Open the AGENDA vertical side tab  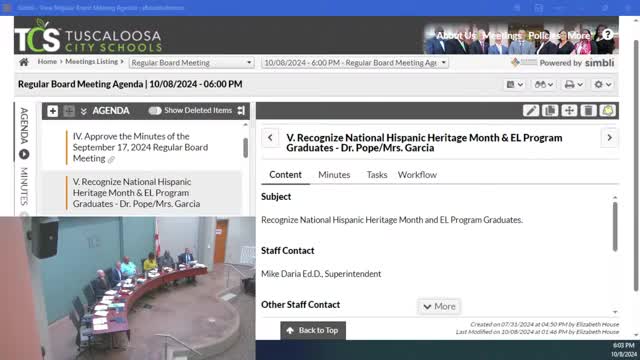[24, 126]
